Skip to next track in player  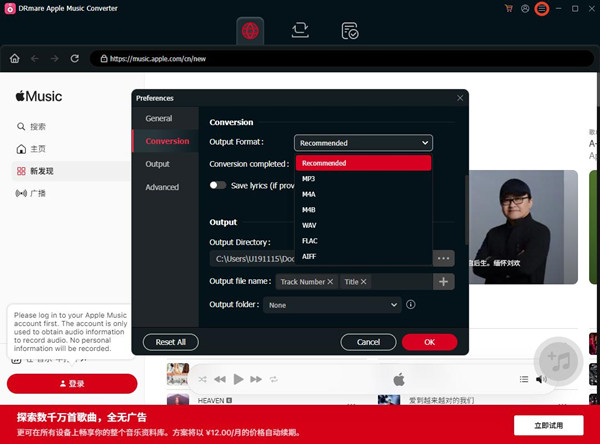tap(256, 379)
